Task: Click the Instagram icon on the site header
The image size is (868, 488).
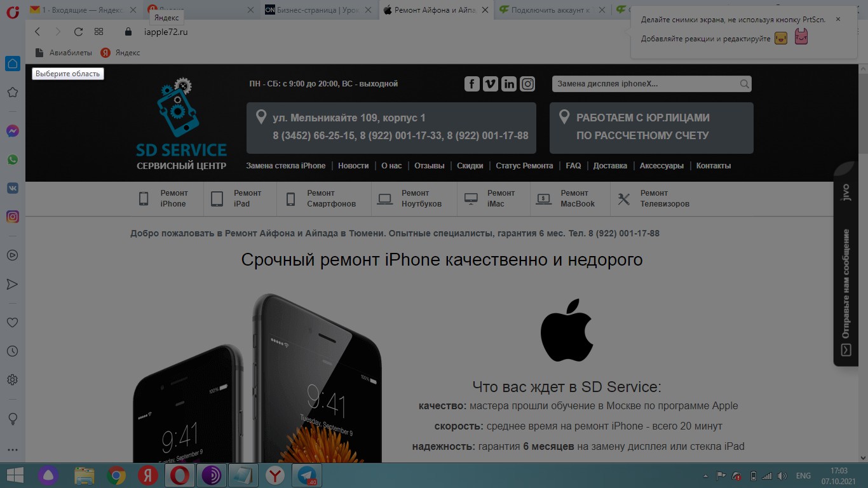Action: [527, 84]
